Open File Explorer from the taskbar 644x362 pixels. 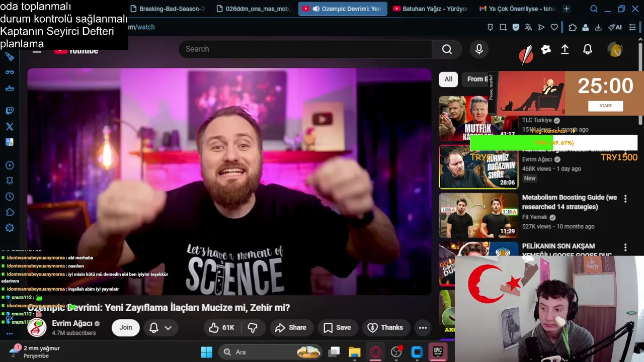pyautogui.click(x=355, y=352)
